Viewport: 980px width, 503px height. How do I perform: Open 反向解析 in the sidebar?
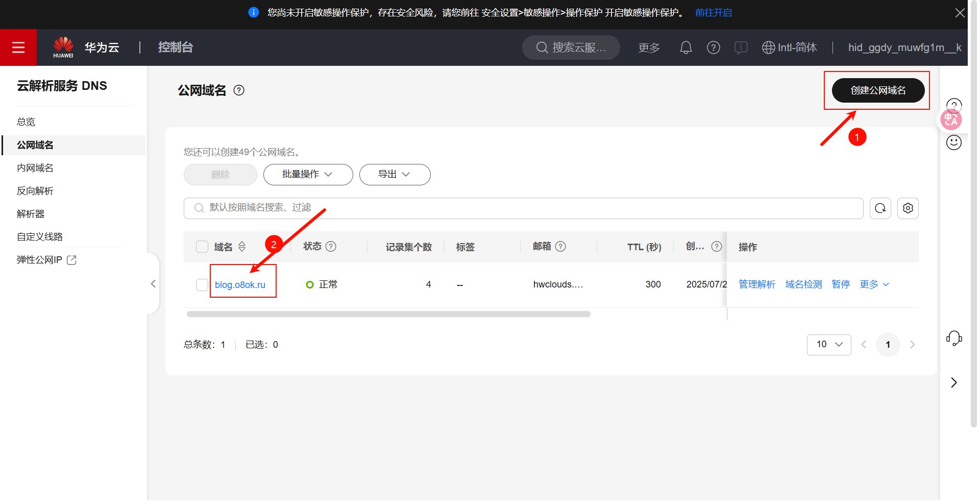pos(35,191)
